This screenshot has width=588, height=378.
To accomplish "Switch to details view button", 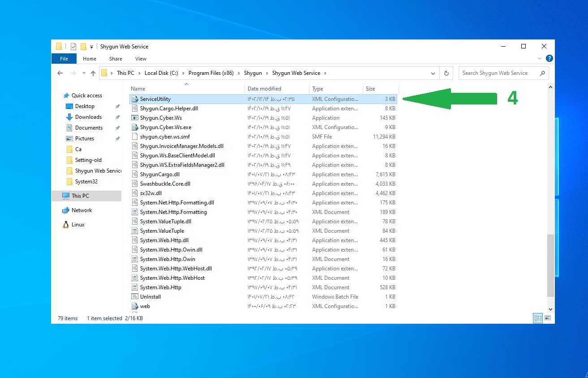I will pos(538,318).
